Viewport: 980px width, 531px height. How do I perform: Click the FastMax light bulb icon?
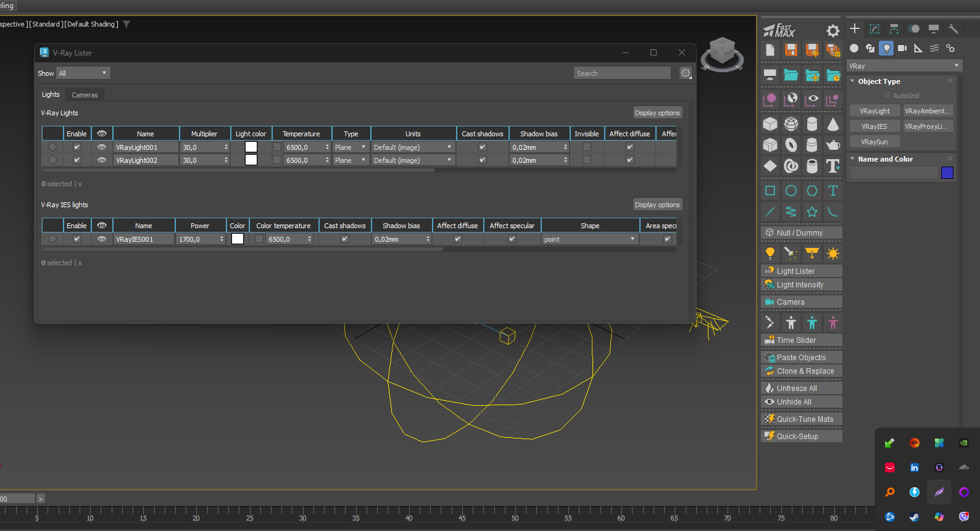click(770, 253)
